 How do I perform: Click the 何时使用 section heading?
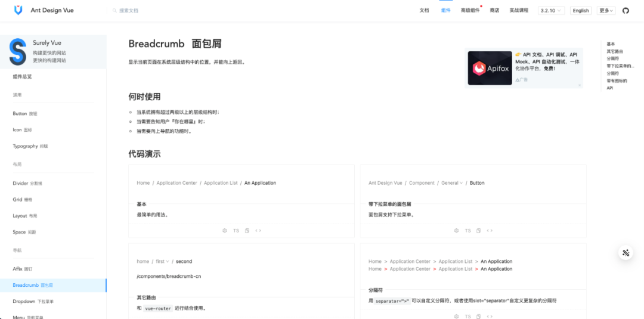click(x=144, y=97)
